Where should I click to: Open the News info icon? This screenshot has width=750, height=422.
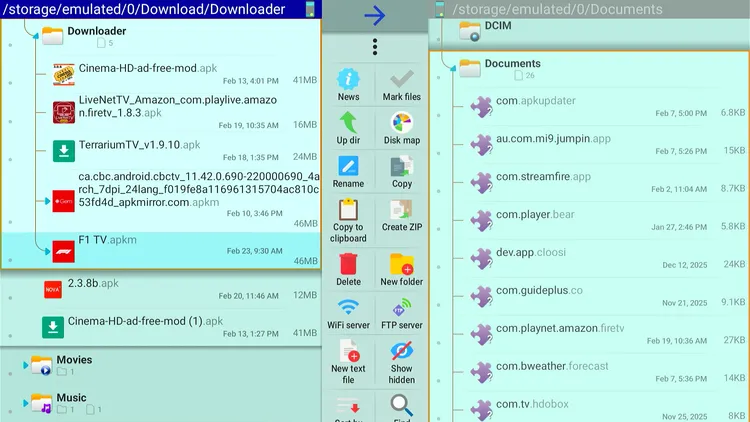[x=348, y=79]
